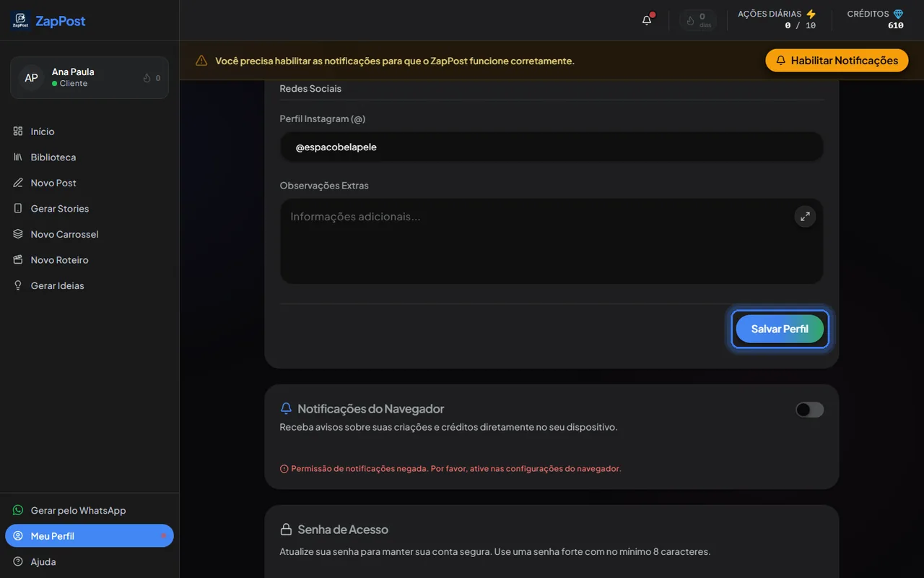Toggle the browser notifications switch
This screenshot has height=578, width=924.
809,410
